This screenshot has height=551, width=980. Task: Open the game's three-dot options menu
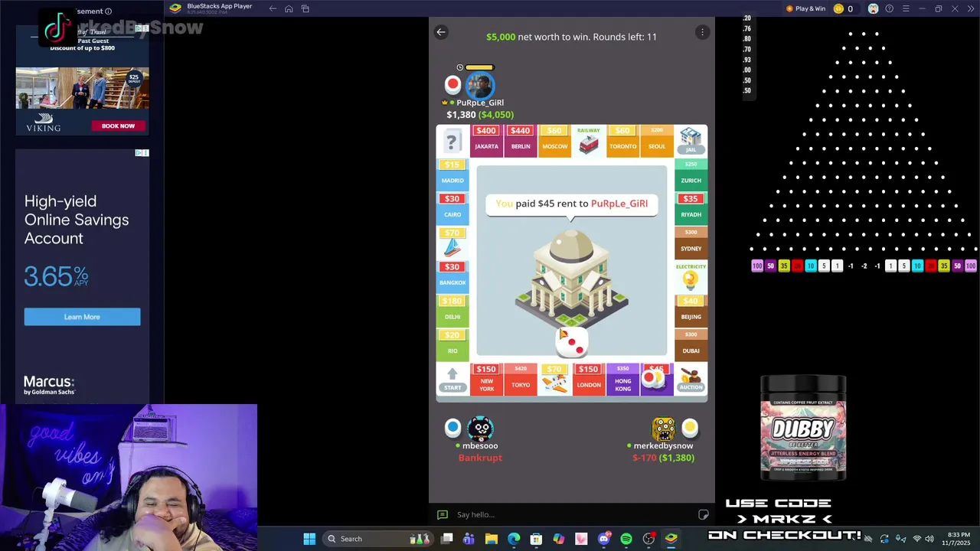pyautogui.click(x=702, y=32)
